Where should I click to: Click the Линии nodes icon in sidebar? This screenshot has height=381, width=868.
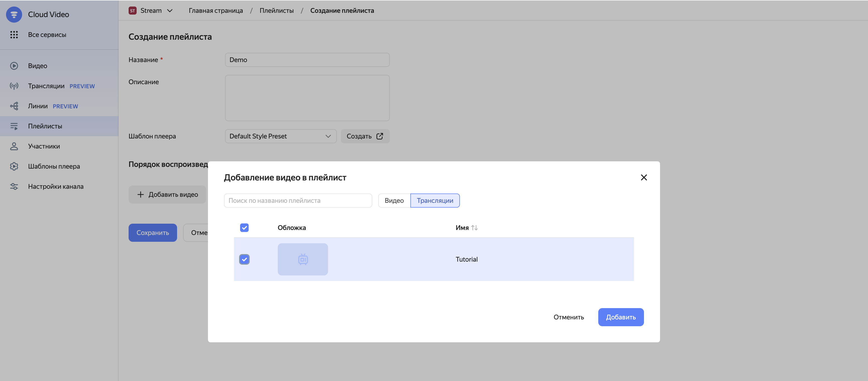(x=14, y=106)
